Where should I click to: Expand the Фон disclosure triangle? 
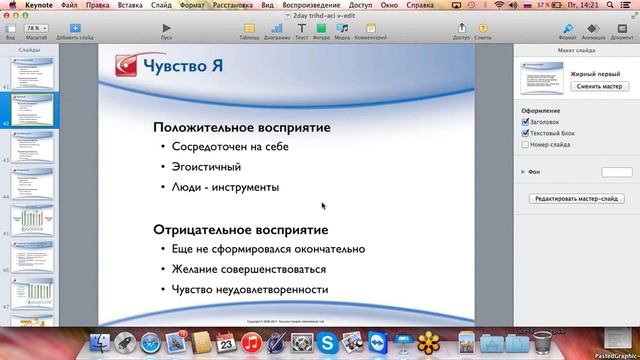pos(523,172)
